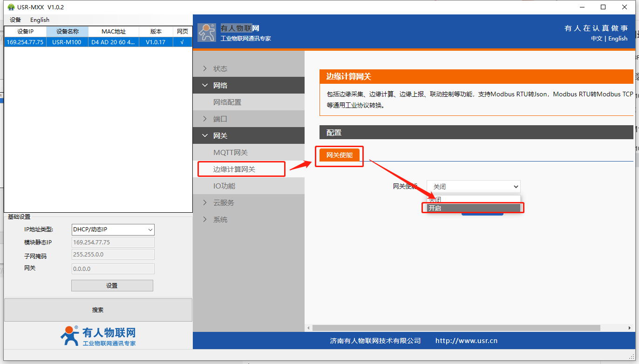Click the D4 AD 20 60 MAC cell
Viewport: 639px width, 364px height.
pyautogui.click(x=114, y=42)
